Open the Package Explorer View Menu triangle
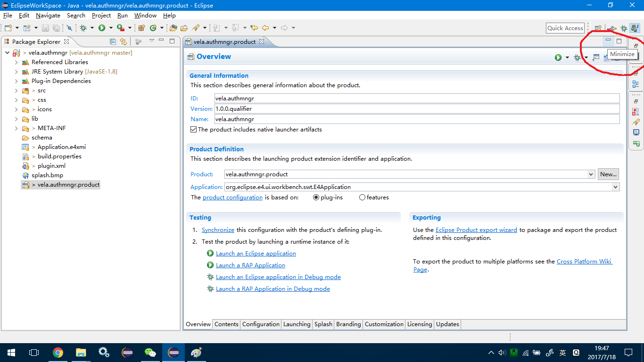Screen dimensions: 644x362 [x=152, y=41]
